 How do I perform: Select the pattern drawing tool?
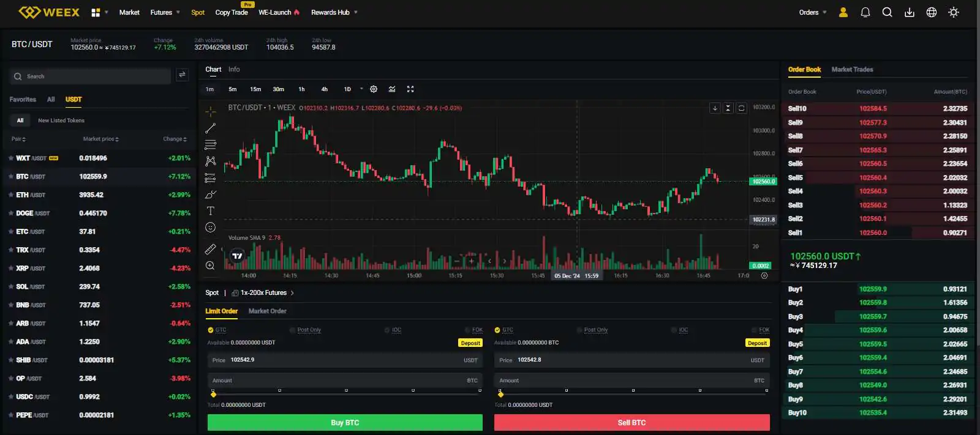210,162
